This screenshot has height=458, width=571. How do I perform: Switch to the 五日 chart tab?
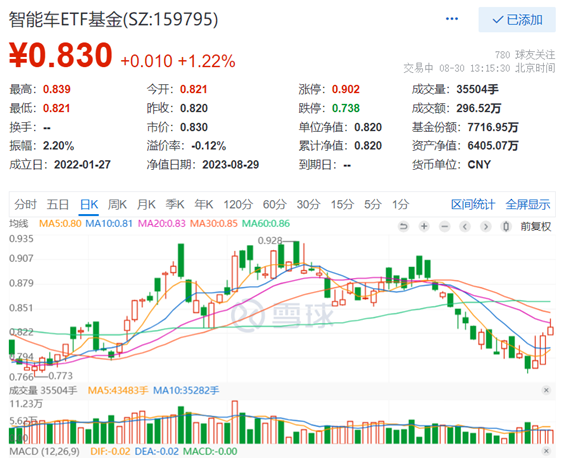click(x=58, y=204)
